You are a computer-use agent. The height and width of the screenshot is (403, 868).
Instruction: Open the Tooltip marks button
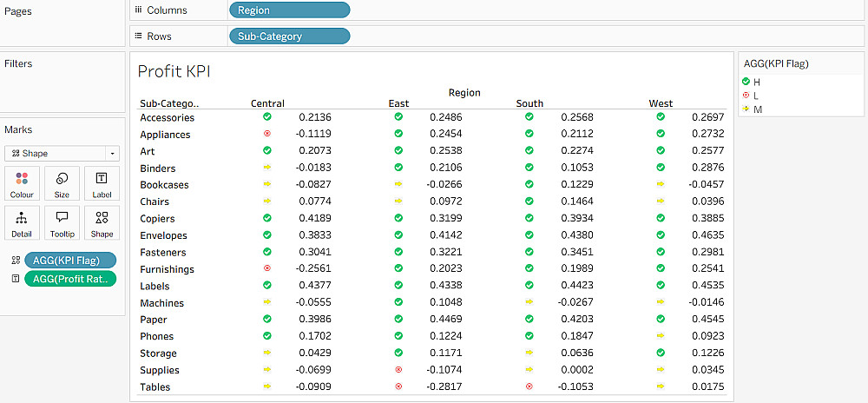click(x=62, y=222)
